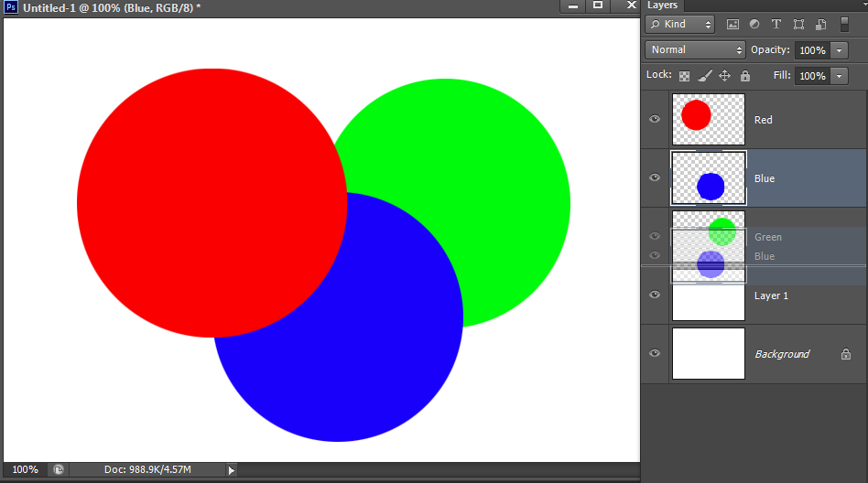Hide the Red layer
The image size is (868, 483).
655,120
